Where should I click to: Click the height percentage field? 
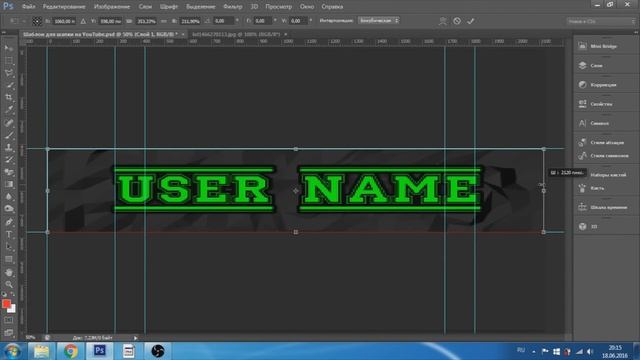tap(190, 21)
